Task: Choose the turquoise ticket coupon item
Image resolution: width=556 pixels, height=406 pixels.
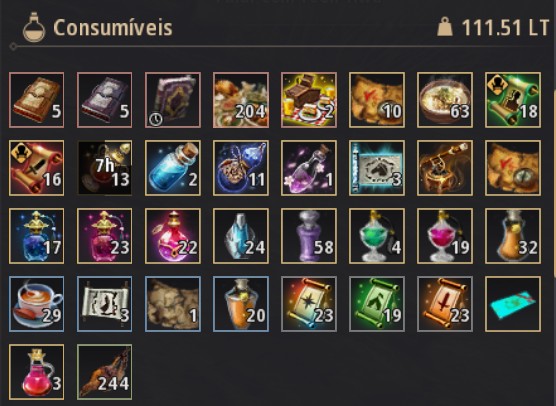Action: (513, 304)
